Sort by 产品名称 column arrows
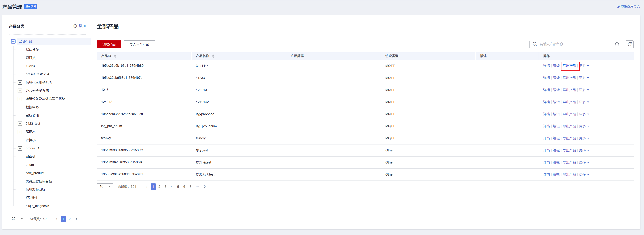 [213, 56]
